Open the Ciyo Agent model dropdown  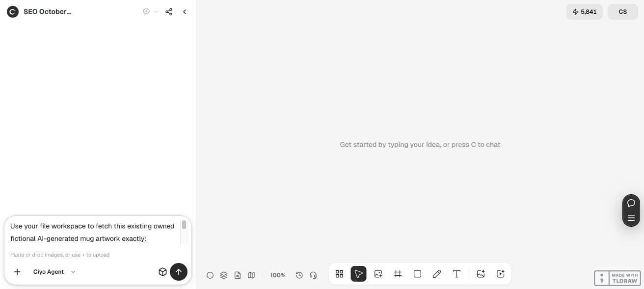point(54,272)
